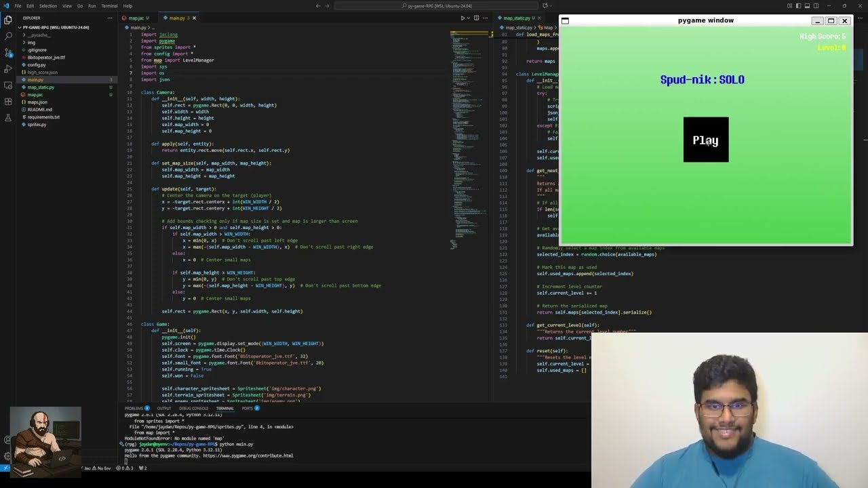
Task: Open the Testing flask view
Action: coord(7,117)
